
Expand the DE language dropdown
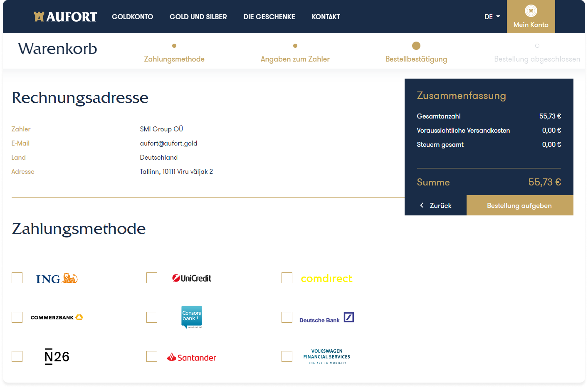coord(492,17)
